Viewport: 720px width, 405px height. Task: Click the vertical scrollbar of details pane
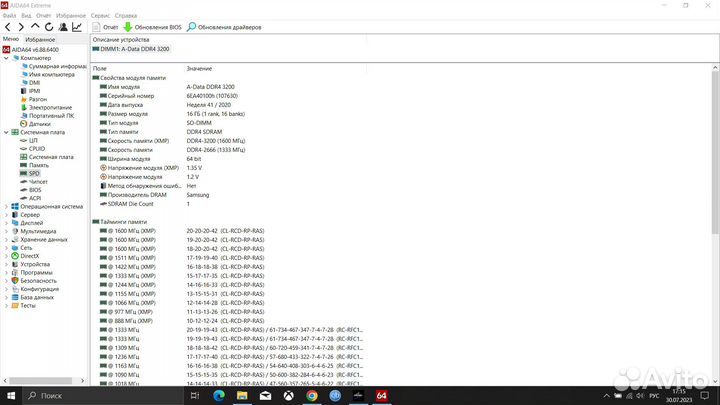click(715, 200)
